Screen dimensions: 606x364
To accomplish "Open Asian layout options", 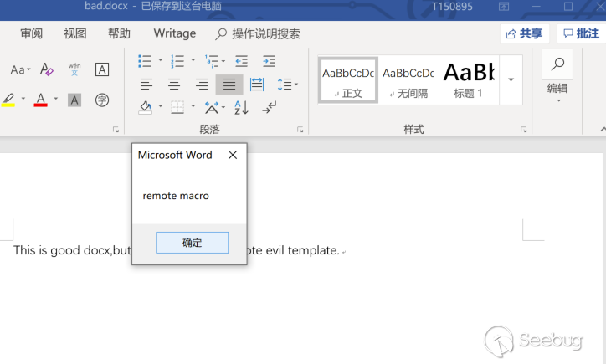I will tap(214, 107).
